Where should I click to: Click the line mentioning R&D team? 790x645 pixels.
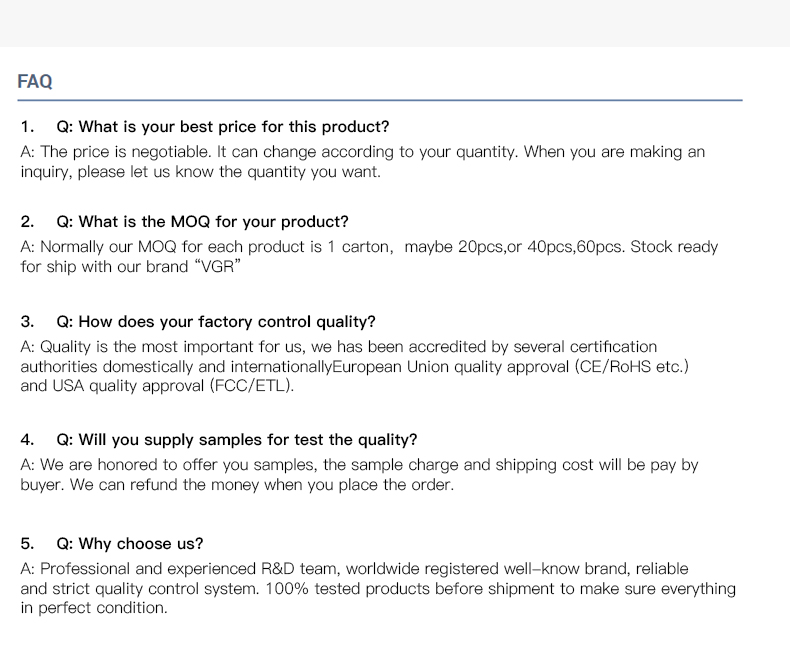(x=354, y=569)
